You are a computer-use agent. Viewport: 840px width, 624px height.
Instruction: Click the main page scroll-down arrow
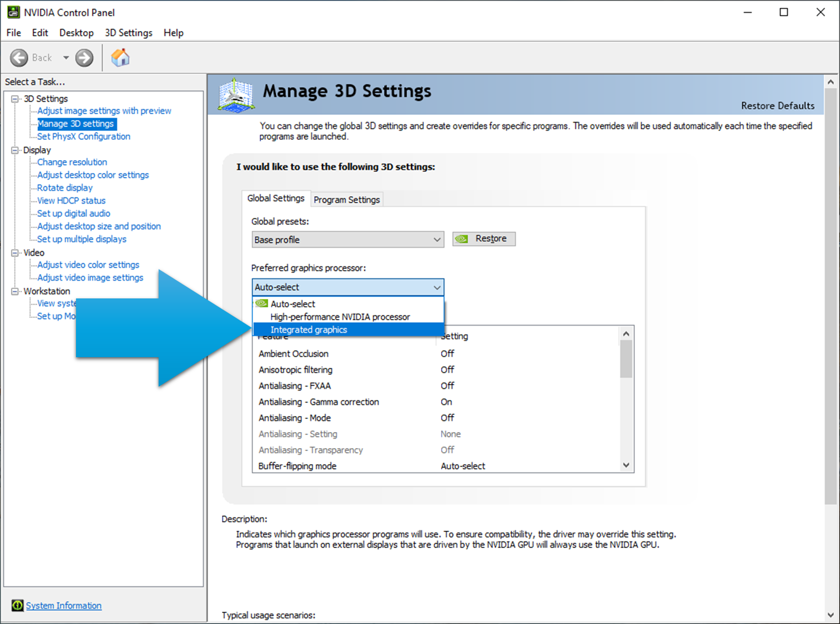(831, 615)
